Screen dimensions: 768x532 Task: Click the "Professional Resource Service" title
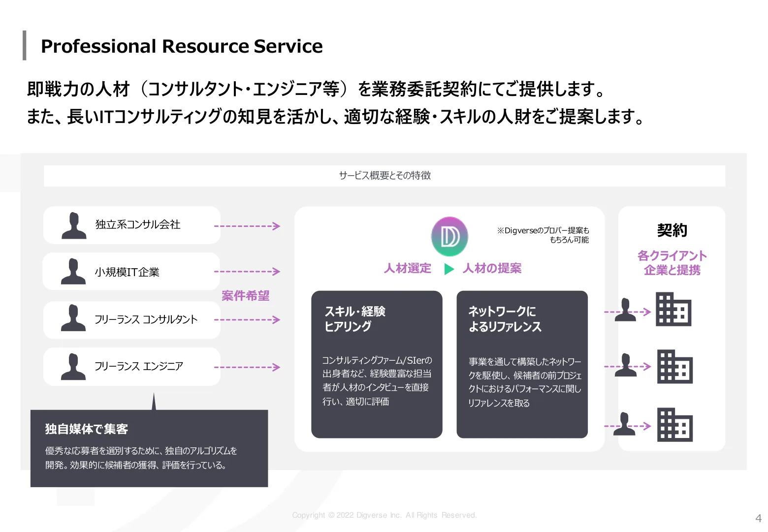pyautogui.click(x=182, y=46)
